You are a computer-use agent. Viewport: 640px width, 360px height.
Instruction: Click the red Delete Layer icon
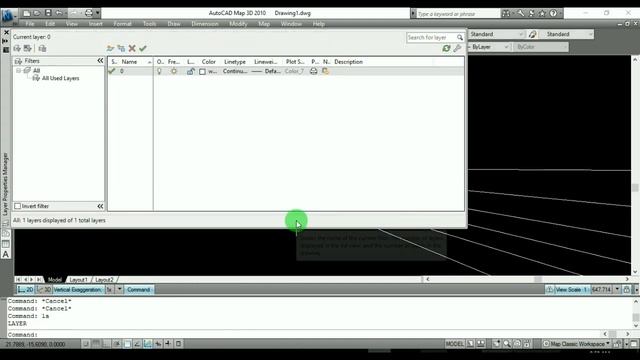pyautogui.click(x=132, y=49)
